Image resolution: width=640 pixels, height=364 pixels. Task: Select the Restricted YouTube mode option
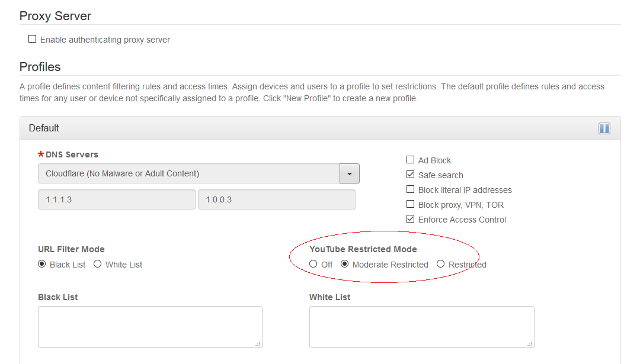click(x=440, y=264)
